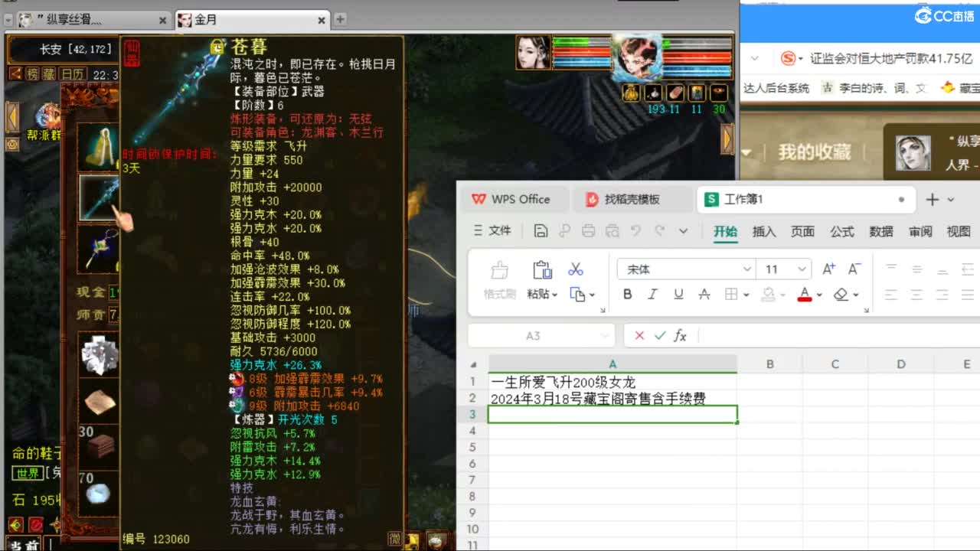
Task: Click the 藏 button in game
Action: point(49,74)
